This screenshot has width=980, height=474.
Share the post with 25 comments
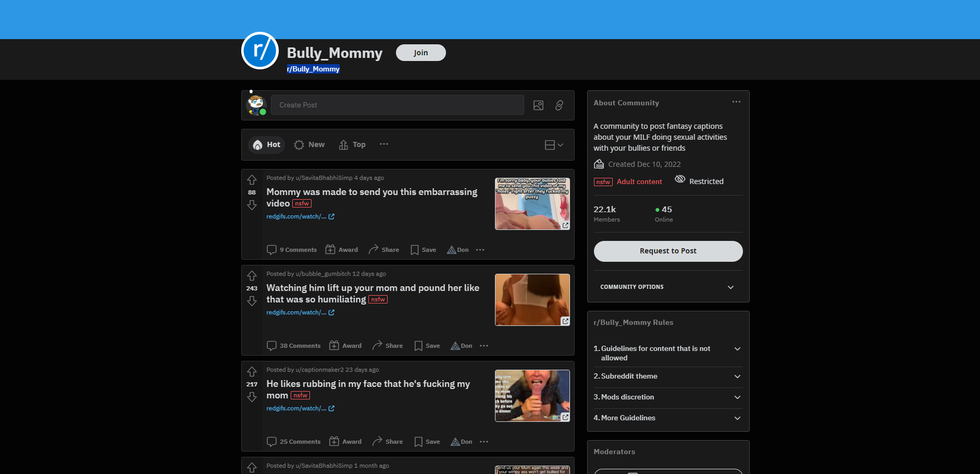click(x=388, y=442)
